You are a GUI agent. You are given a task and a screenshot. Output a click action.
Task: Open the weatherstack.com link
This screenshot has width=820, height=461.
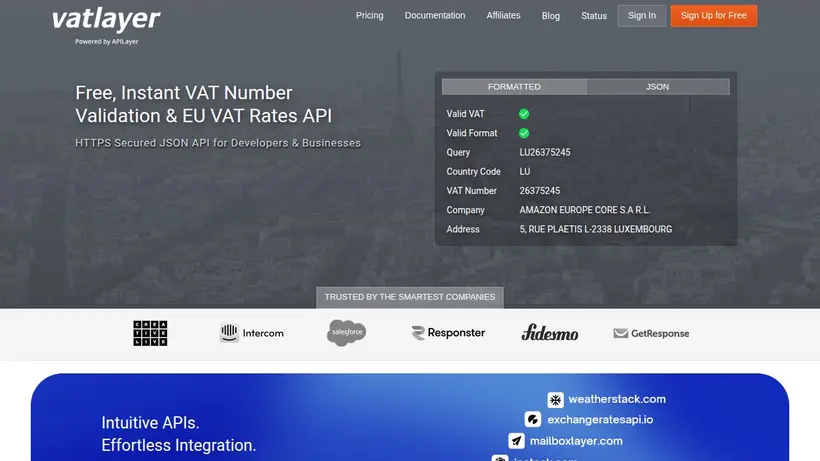(x=617, y=399)
